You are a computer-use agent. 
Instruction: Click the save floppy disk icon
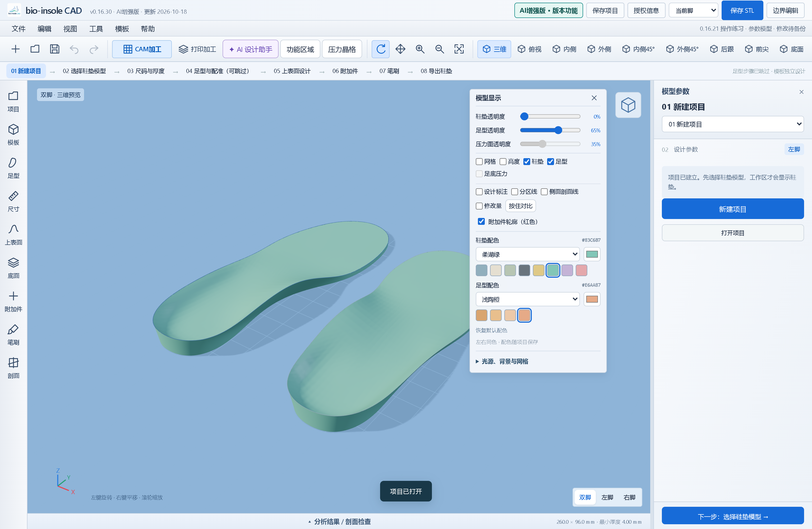click(x=55, y=49)
